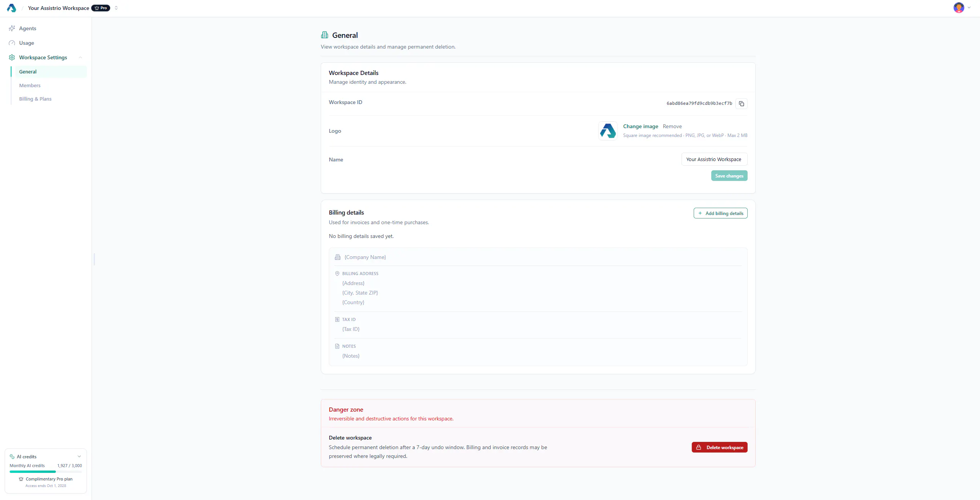Click the {Company Name} placeholder text
Viewport: 980px width, 500px height.
pyautogui.click(x=365, y=257)
